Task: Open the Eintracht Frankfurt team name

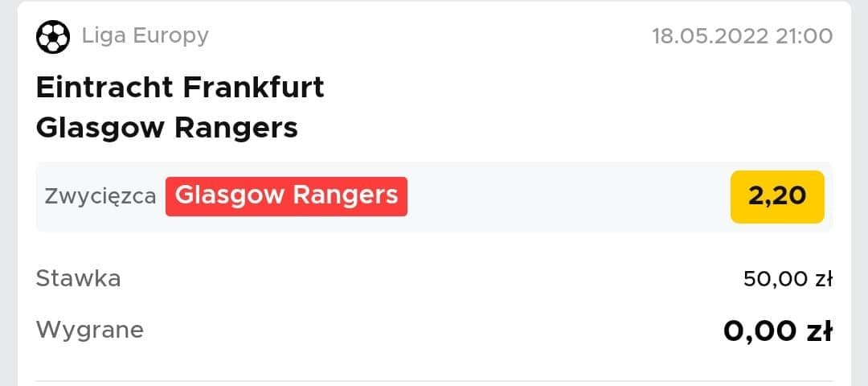Action: pyautogui.click(x=180, y=88)
